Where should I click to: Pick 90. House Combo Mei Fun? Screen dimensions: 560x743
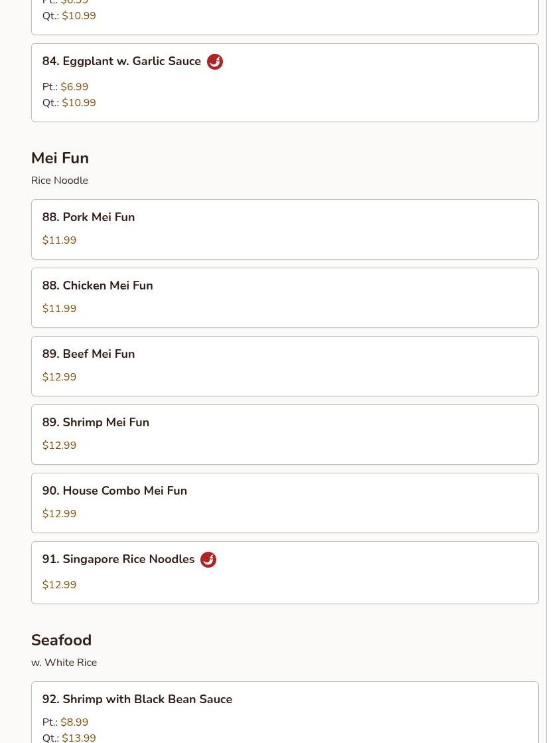(285, 503)
